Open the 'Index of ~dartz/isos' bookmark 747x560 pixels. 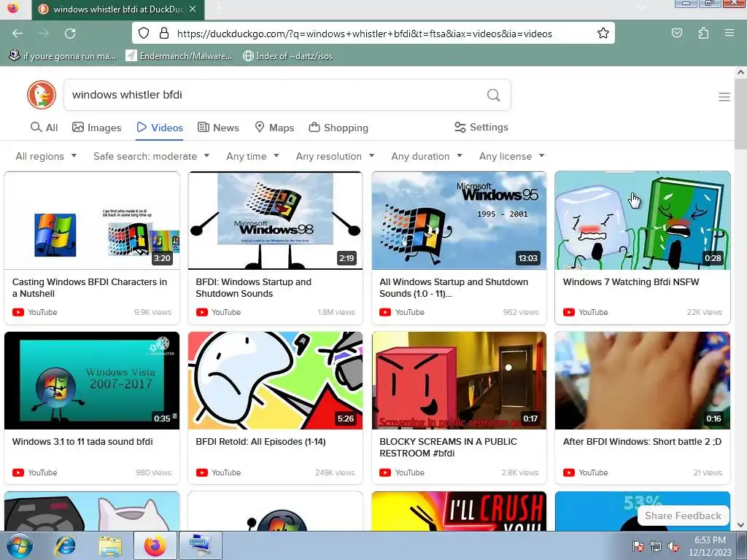tap(287, 56)
